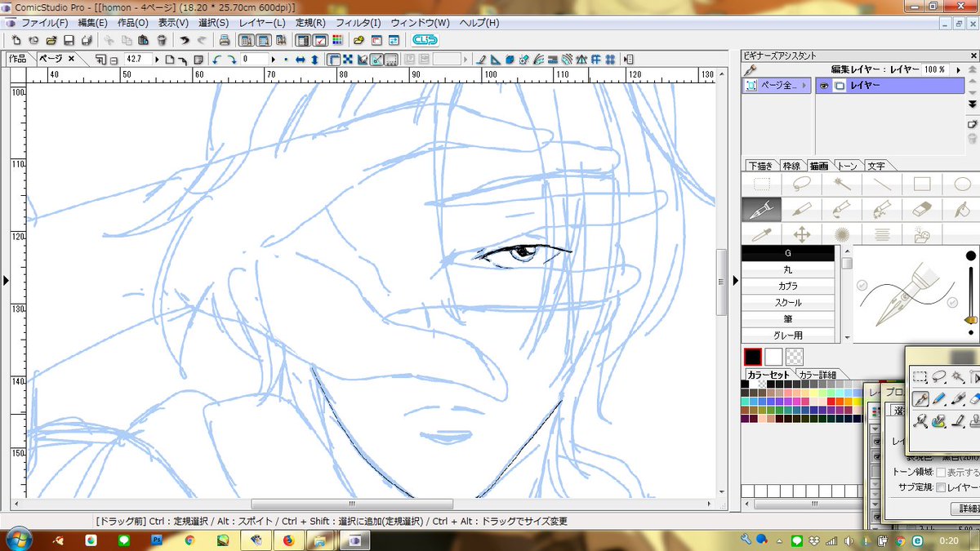Select the parallel speed lines tool

[x=881, y=235]
